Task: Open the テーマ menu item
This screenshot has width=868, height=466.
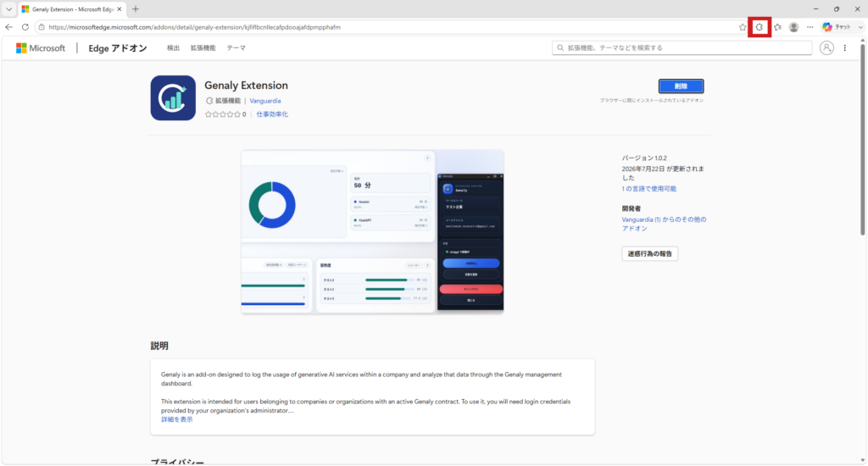Action: click(236, 48)
